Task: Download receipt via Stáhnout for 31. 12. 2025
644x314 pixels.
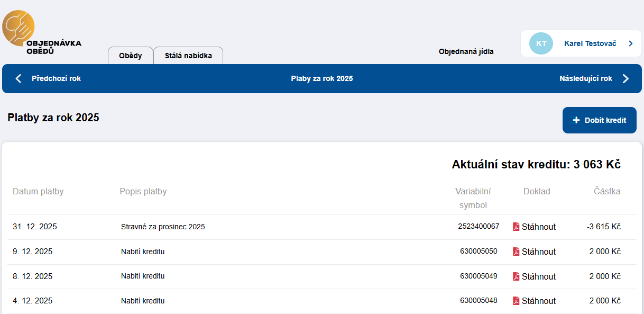Action: pos(538,227)
